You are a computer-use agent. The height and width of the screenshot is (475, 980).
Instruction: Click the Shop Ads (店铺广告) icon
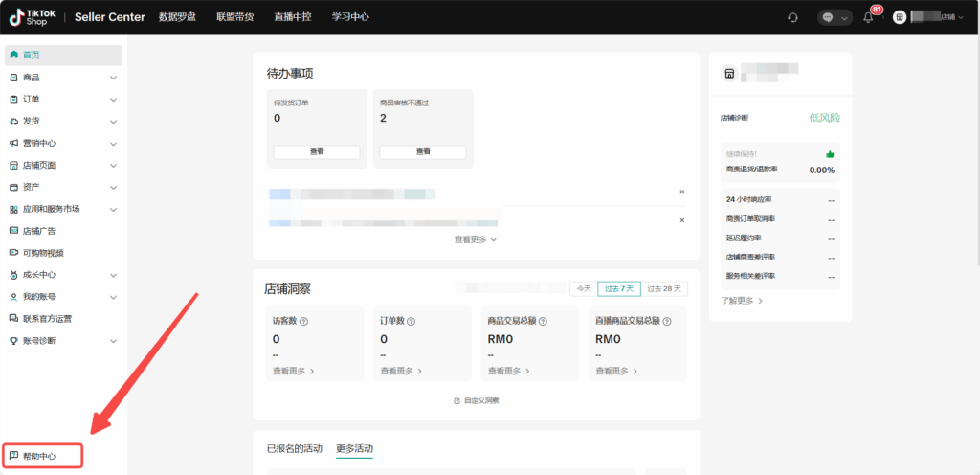click(14, 231)
